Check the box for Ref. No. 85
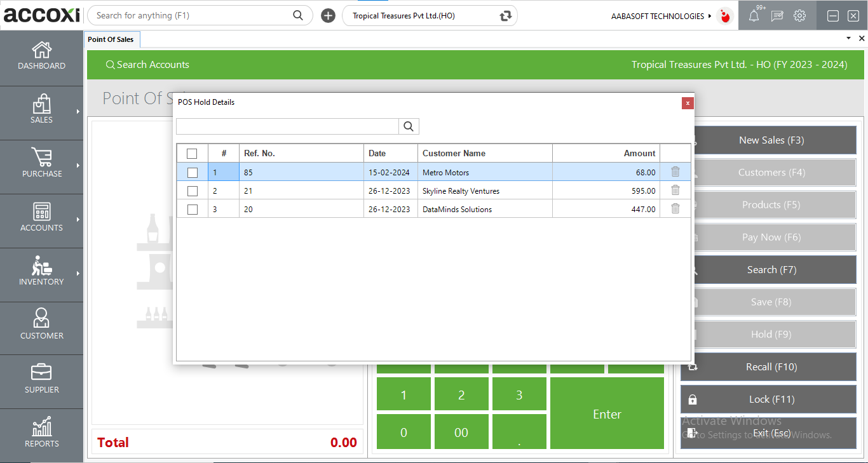 [x=193, y=172]
